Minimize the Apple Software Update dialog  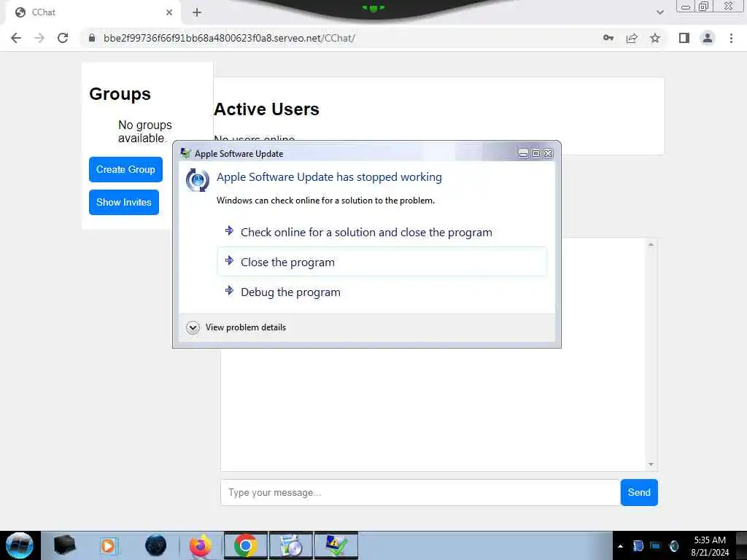[x=523, y=153]
